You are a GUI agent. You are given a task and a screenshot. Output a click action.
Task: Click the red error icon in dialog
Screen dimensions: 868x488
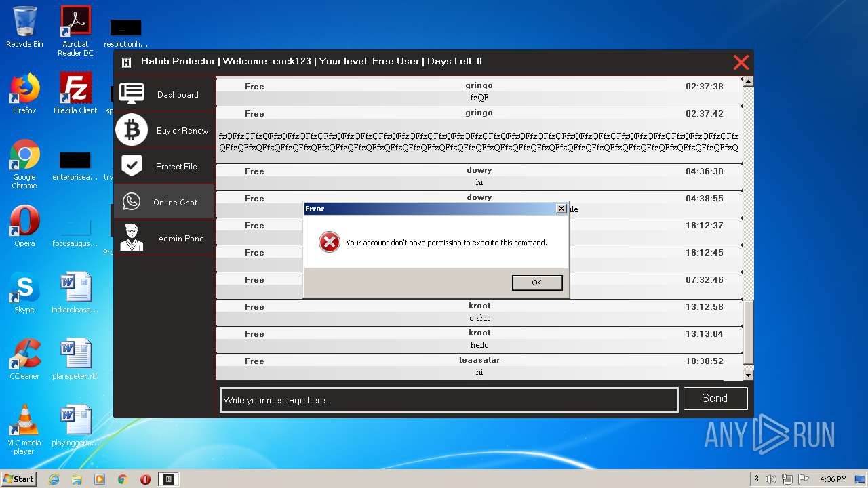330,242
